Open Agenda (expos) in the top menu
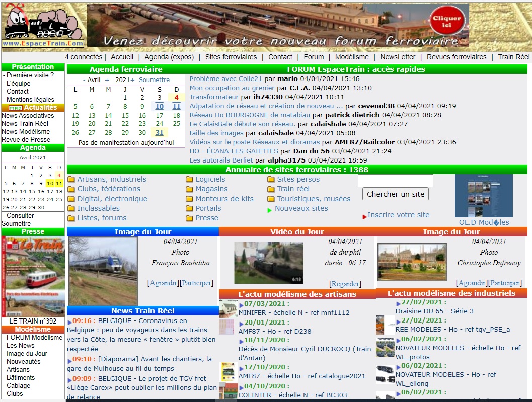Image resolution: width=532 pixels, height=402 pixels. tap(169, 57)
